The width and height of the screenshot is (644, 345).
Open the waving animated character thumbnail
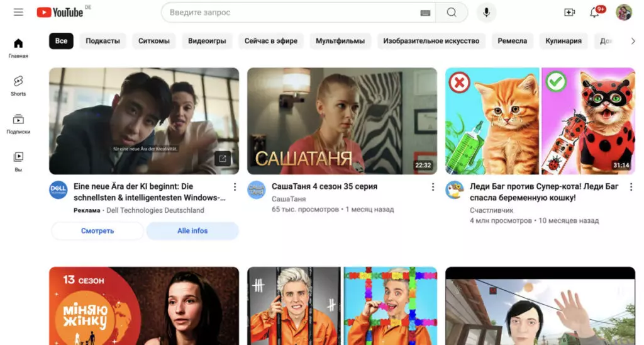coord(540,306)
